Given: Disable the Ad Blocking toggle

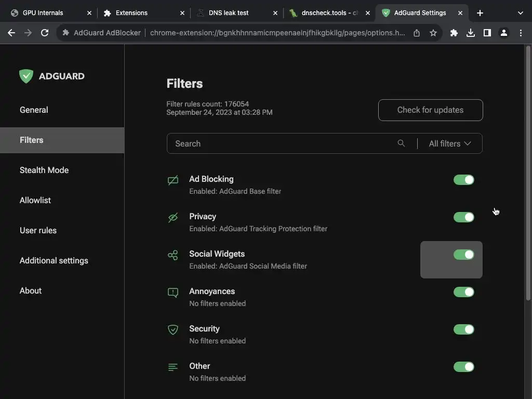Looking at the screenshot, I should [463, 180].
